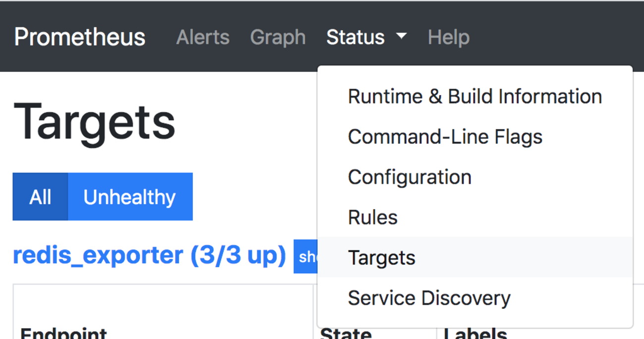Go to the Graph page
The height and width of the screenshot is (339, 644).
point(278,37)
